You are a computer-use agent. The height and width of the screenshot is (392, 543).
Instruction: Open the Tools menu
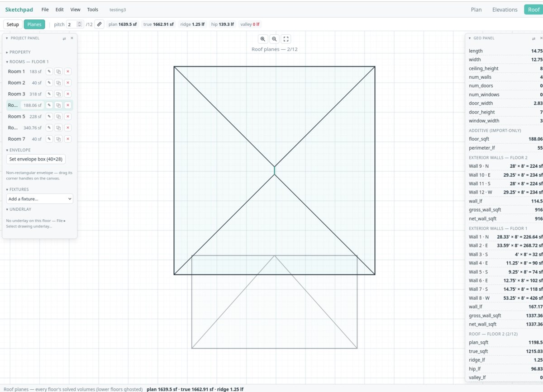pos(93,9)
